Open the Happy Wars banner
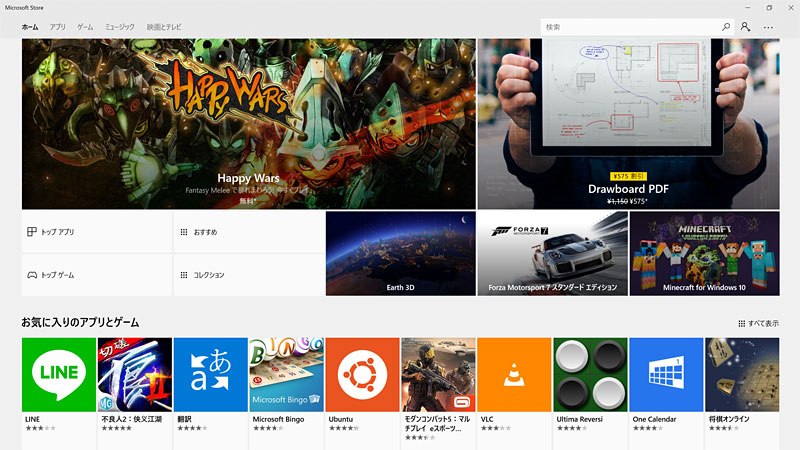Image resolution: width=800 pixels, height=450 pixels. click(248, 123)
